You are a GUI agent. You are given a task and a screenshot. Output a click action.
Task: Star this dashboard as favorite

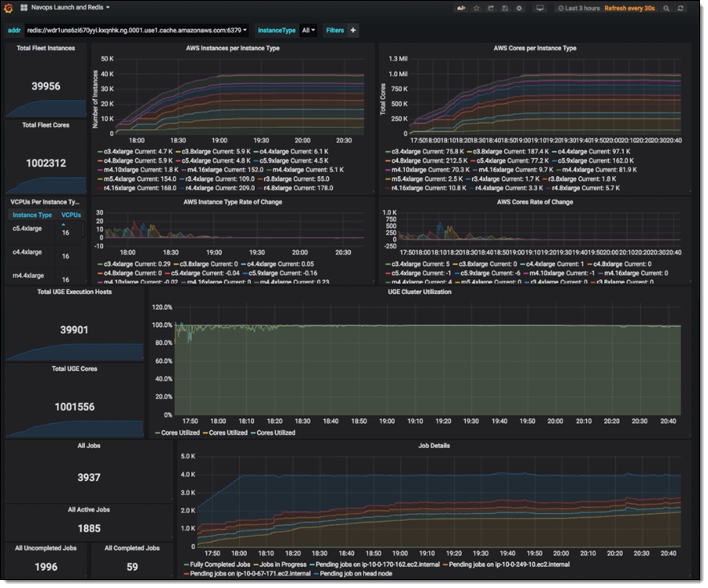click(477, 8)
